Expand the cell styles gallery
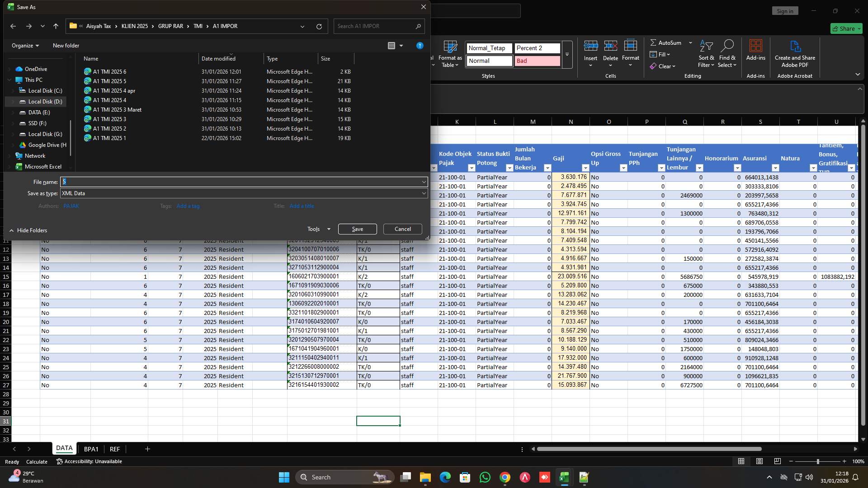 (x=567, y=55)
